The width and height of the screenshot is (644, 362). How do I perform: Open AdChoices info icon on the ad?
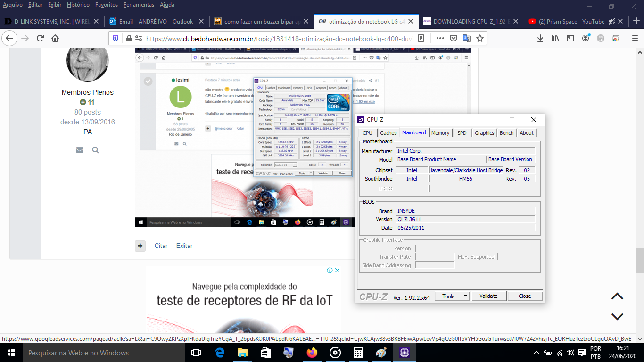click(330, 270)
